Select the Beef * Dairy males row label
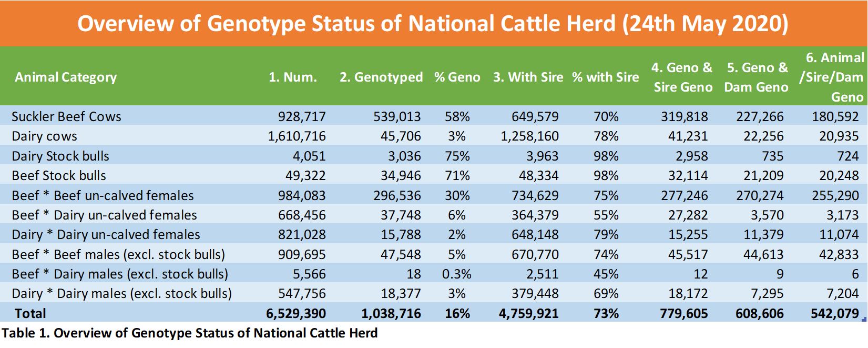868x348 pixels. (x=120, y=274)
